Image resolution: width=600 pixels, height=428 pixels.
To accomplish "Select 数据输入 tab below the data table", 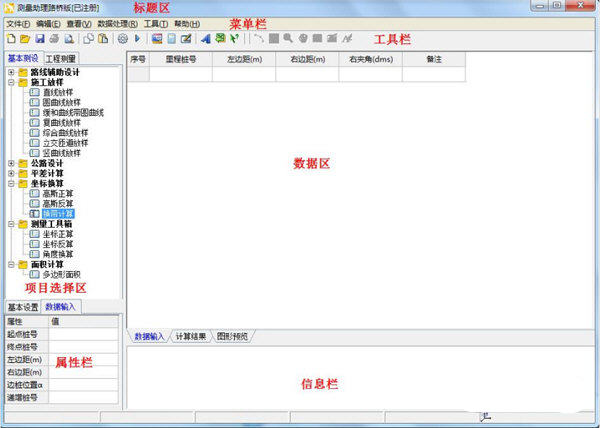I will (x=149, y=337).
